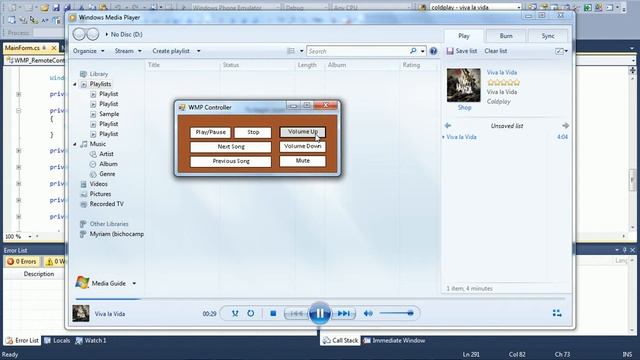The image size is (640, 360).
Task: Select Videos in the navigation pane
Action: tap(98, 184)
